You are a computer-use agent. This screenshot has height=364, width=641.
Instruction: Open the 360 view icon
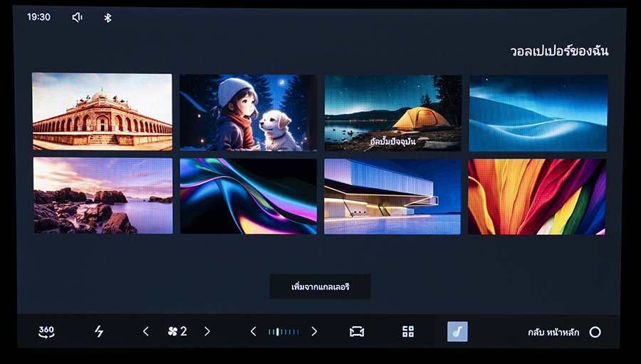click(x=46, y=331)
